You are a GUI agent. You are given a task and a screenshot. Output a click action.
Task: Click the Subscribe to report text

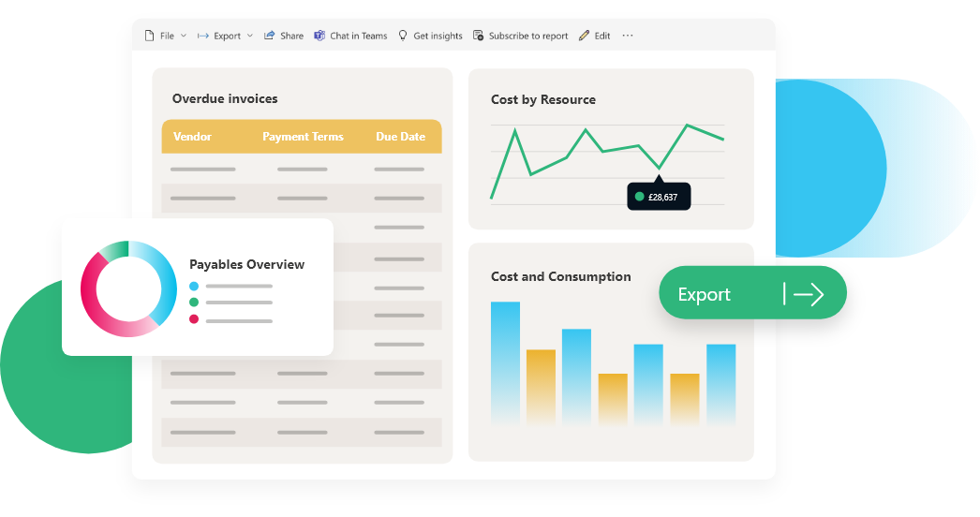coord(528,36)
